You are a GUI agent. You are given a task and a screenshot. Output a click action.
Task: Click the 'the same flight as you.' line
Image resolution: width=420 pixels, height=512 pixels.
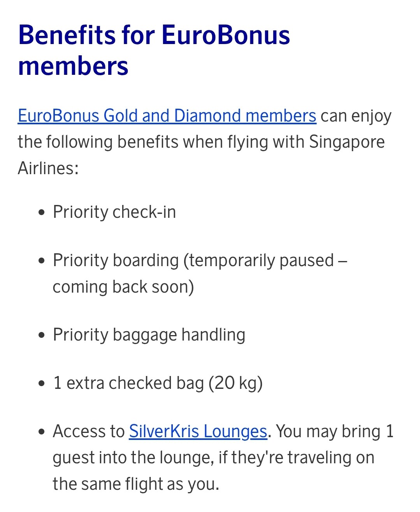click(x=136, y=484)
